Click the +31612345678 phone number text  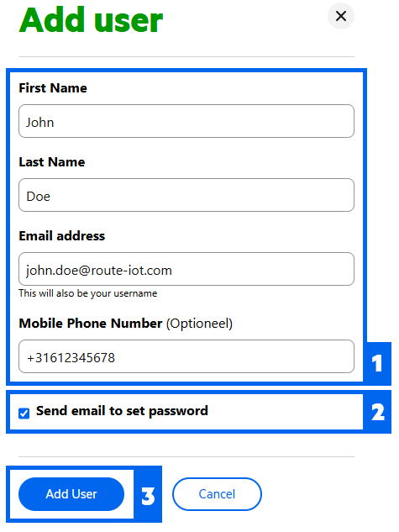pos(71,358)
